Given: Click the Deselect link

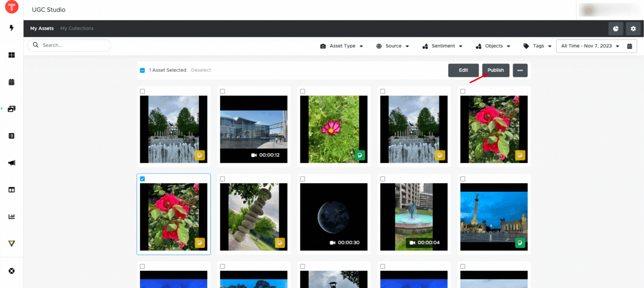Looking at the screenshot, I should (x=201, y=70).
